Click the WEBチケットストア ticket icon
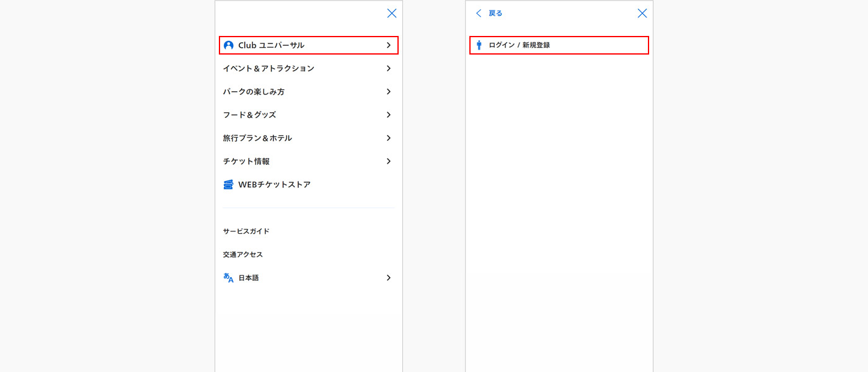 pyautogui.click(x=228, y=185)
